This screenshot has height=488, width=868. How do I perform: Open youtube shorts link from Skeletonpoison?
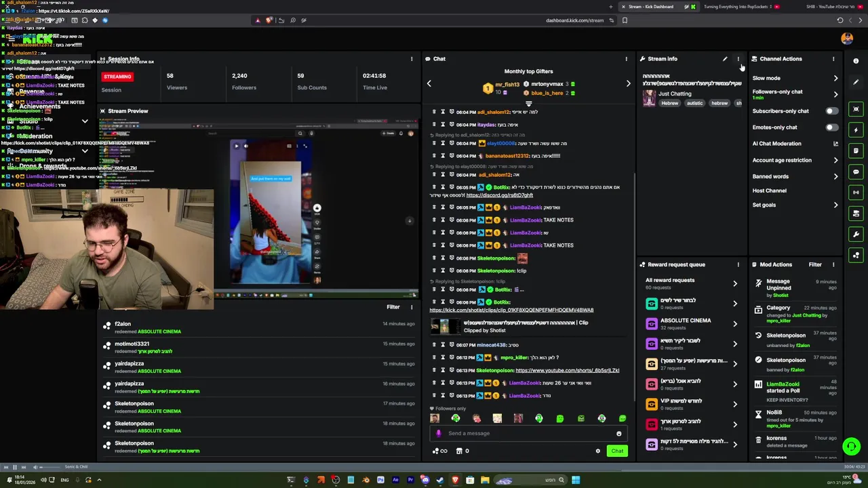coord(568,371)
